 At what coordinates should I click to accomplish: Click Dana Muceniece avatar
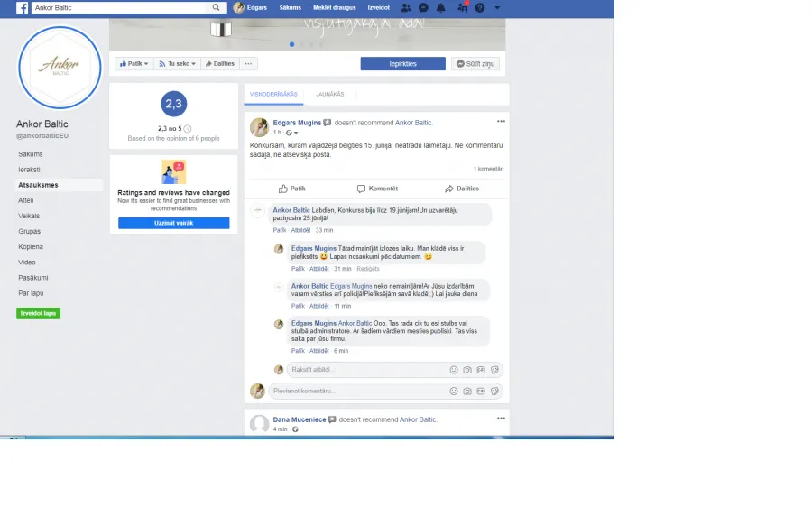point(259,424)
